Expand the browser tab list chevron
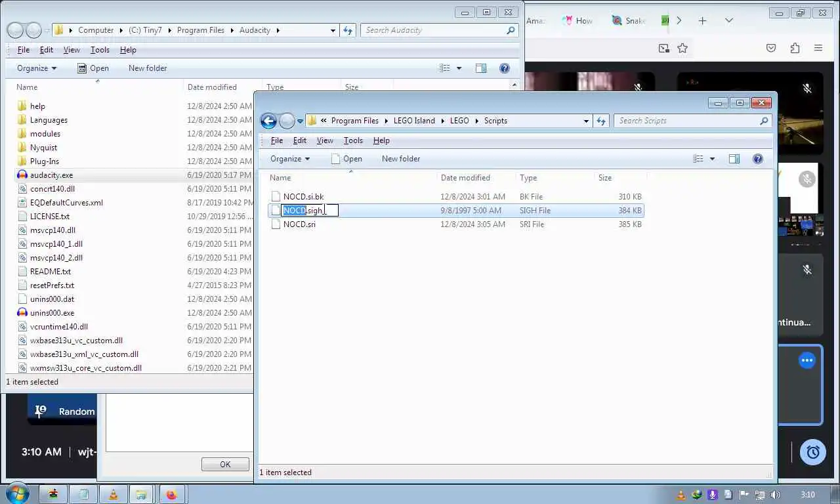Image resolution: width=840 pixels, height=504 pixels. coord(728,21)
